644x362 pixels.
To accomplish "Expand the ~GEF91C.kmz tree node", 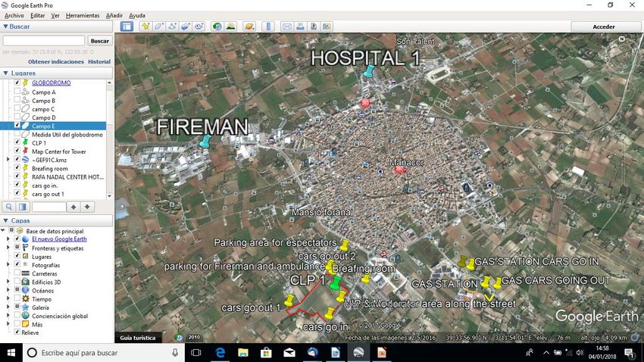I will pos(8,160).
